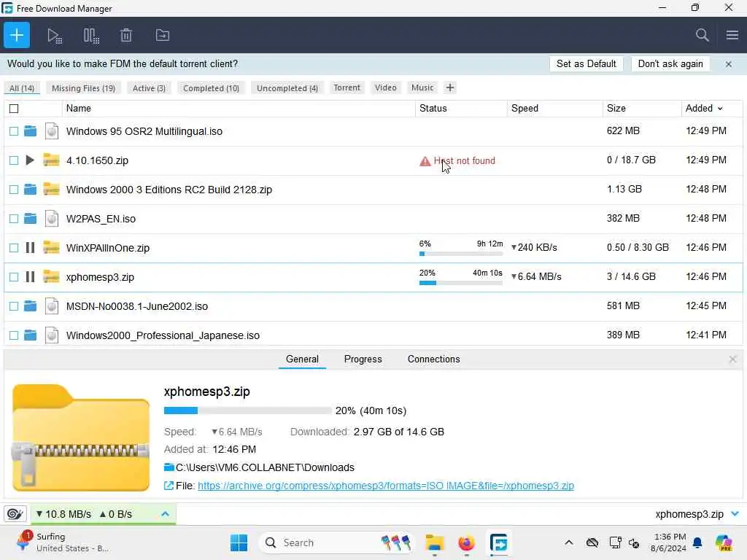
Task: Filter by the Music tag
Action: (422, 87)
